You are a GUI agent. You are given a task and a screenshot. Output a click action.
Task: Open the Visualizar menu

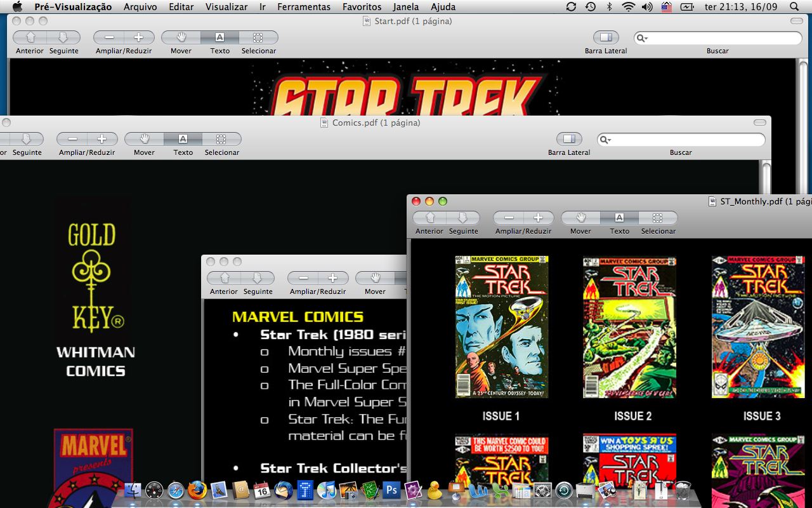pos(226,7)
